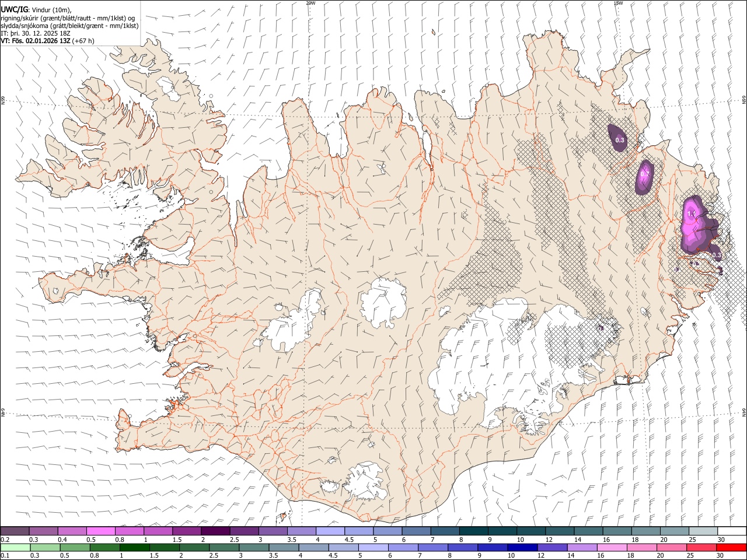The height and width of the screenshot is (560, 747).
Task: Click 'rigning/skúrir' legend description line
Action: (x=68, y=17)
